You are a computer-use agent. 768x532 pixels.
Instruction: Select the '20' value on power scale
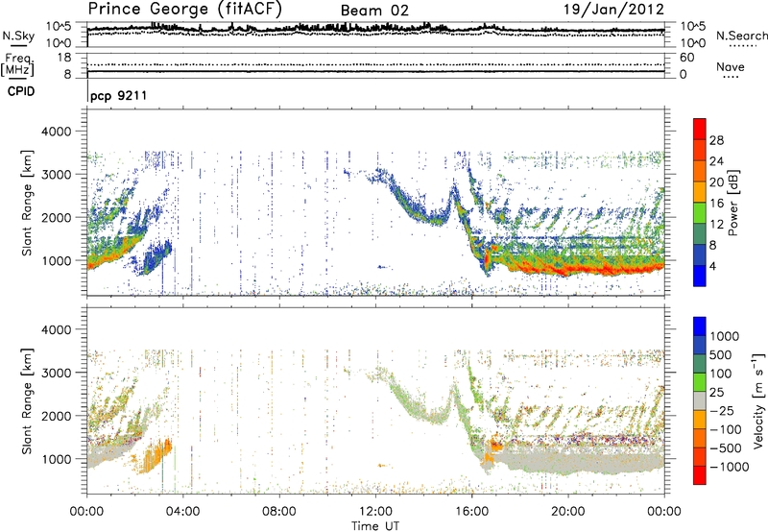click(716, 182)
